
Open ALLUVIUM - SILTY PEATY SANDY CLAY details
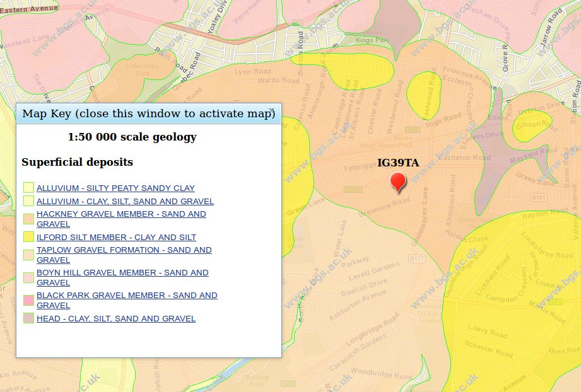pos(116,188)
